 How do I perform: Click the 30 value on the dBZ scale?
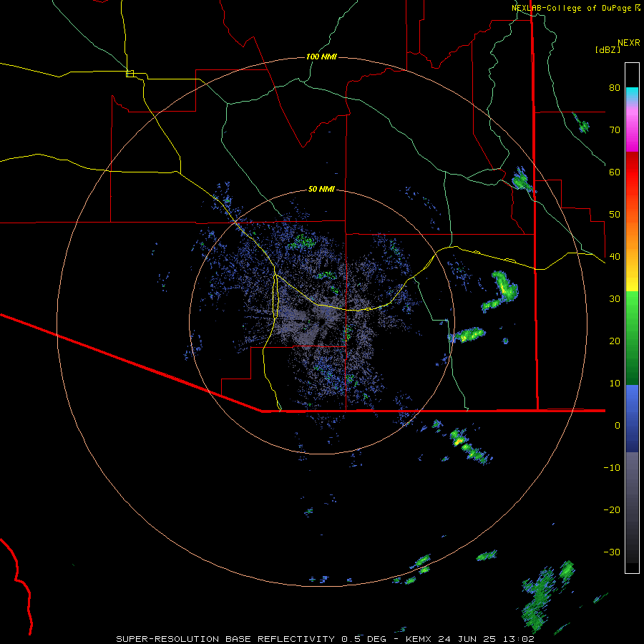click(615, 299)
